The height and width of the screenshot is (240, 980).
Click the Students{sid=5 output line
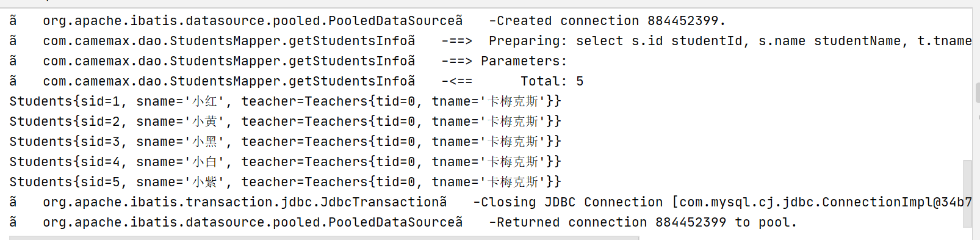(x=285, y=182)
